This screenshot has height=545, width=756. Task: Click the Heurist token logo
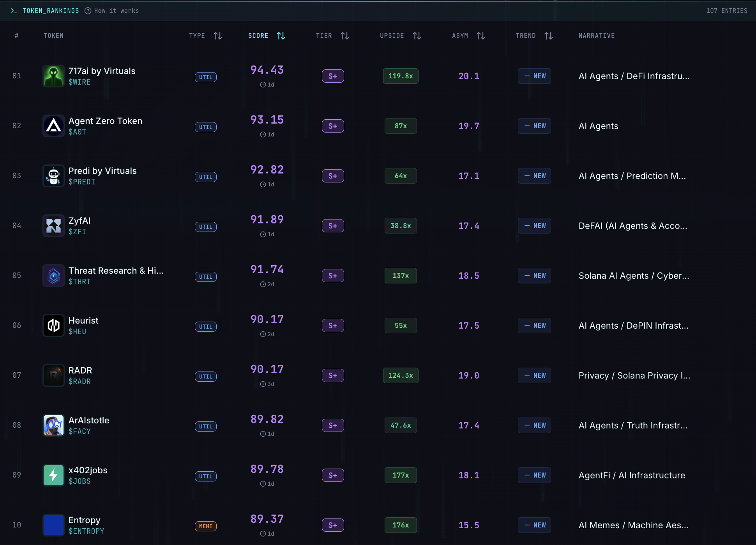point(53,326)
